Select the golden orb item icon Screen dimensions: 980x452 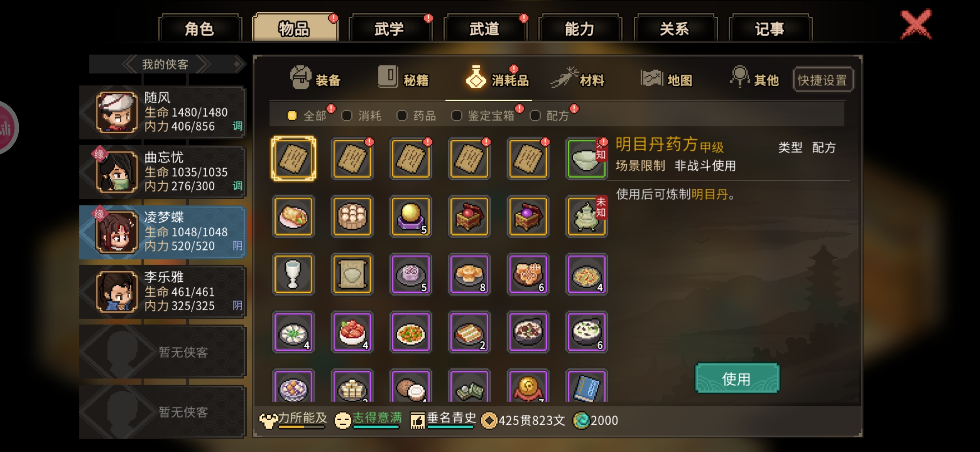410,216
